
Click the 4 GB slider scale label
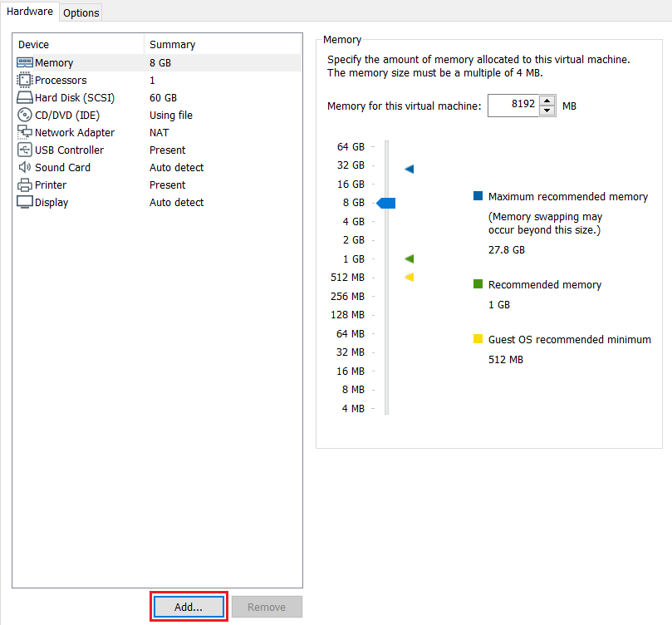[x=354, y=222]
